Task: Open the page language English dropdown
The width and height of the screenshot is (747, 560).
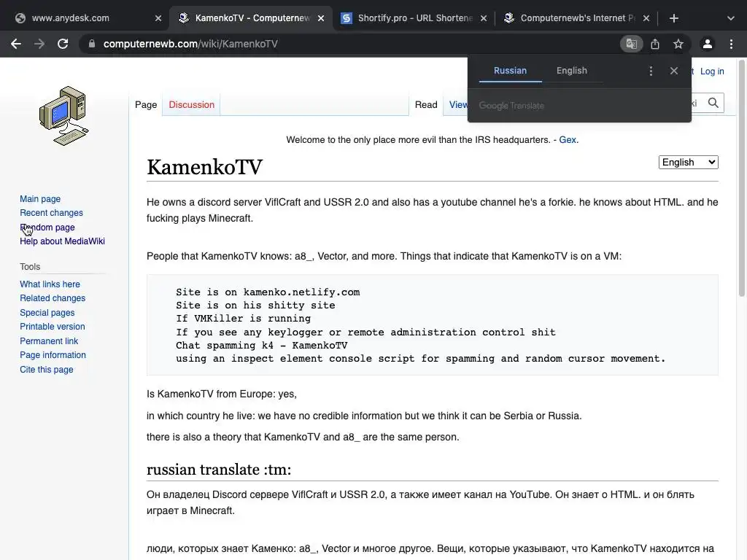Action: (x=689, y=163)
